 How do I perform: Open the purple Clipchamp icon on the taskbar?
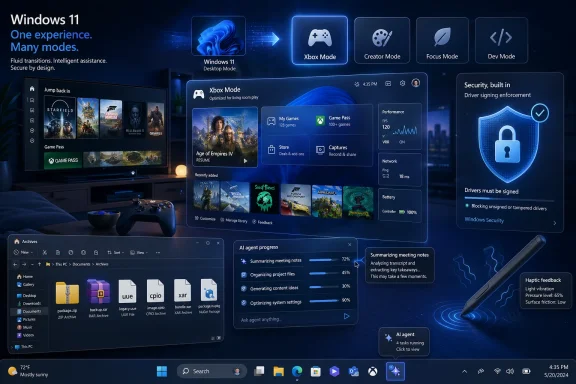(334, 372)
